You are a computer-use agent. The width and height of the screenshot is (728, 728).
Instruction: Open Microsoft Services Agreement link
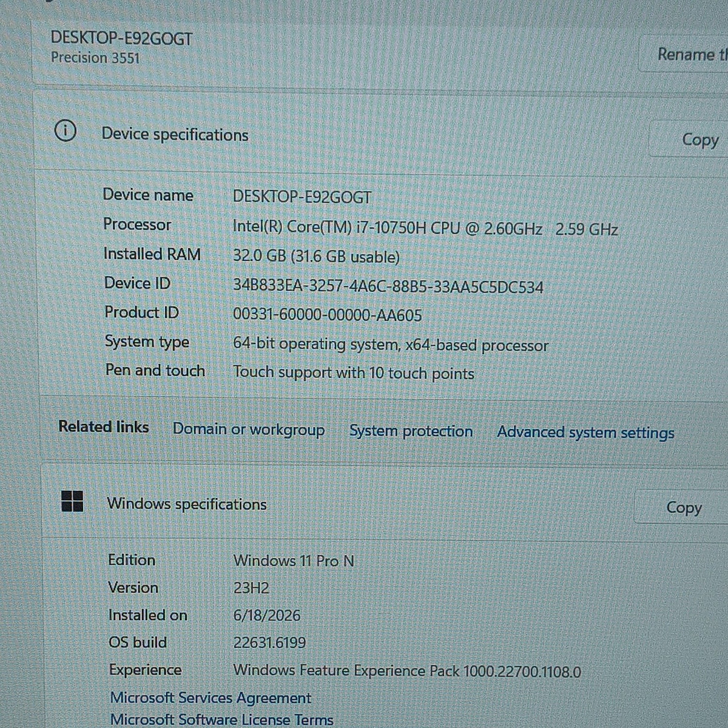click(x=211, y=698)
